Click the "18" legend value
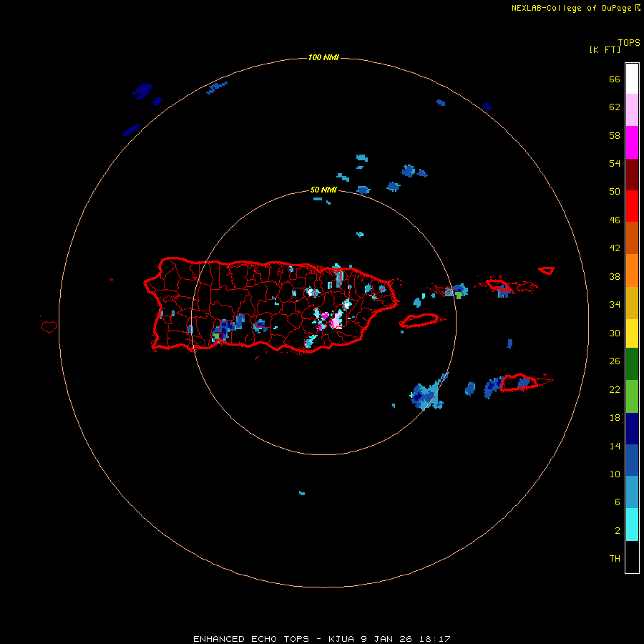 click(615, 418)
